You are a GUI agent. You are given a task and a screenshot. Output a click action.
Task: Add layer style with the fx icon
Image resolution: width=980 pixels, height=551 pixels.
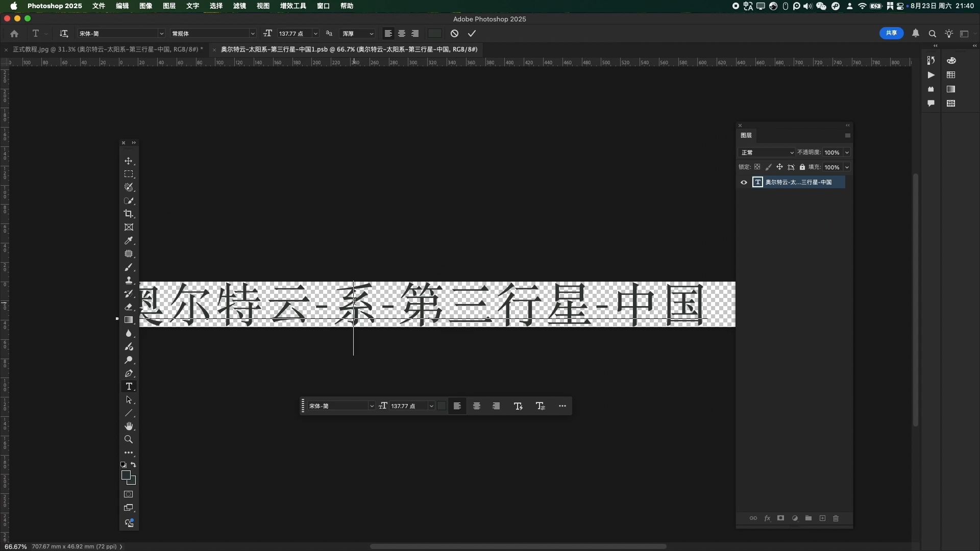767,518
